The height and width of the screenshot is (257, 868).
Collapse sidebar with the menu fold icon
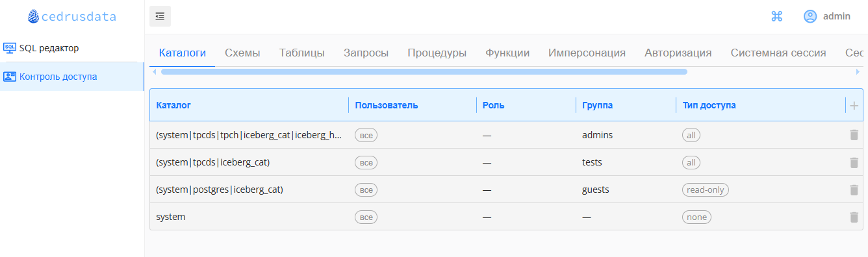click(x=160, y=16)
